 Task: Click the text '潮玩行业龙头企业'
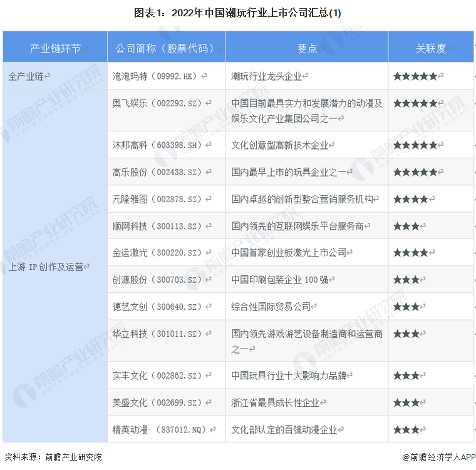coord(267,76)
